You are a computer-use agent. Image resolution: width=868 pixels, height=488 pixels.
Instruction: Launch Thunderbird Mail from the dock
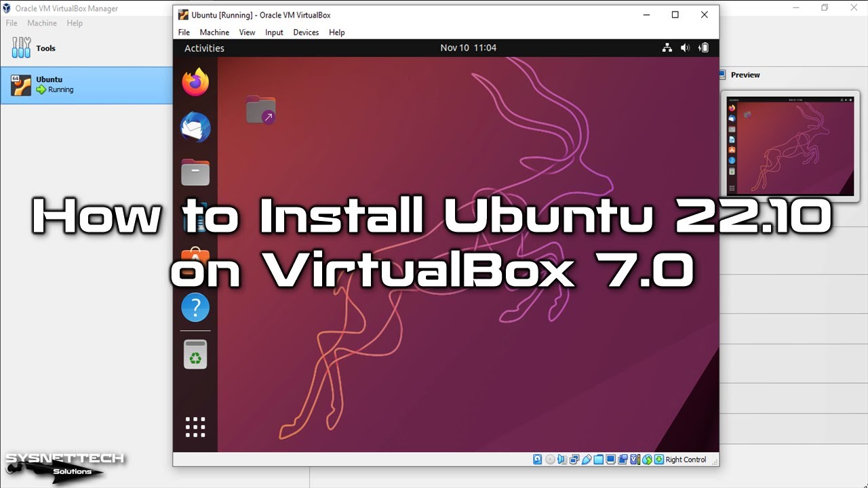point(195,127)
